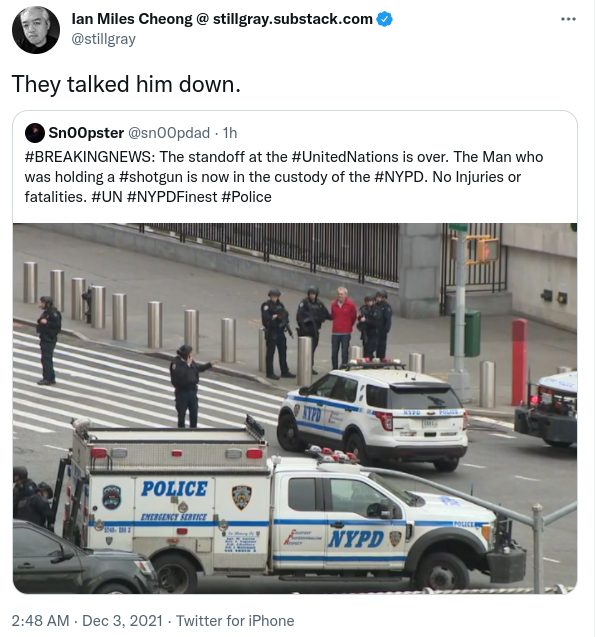Open the three-dot more options menu
Viewport: 596px width, 637px height.
click(568, 19)
